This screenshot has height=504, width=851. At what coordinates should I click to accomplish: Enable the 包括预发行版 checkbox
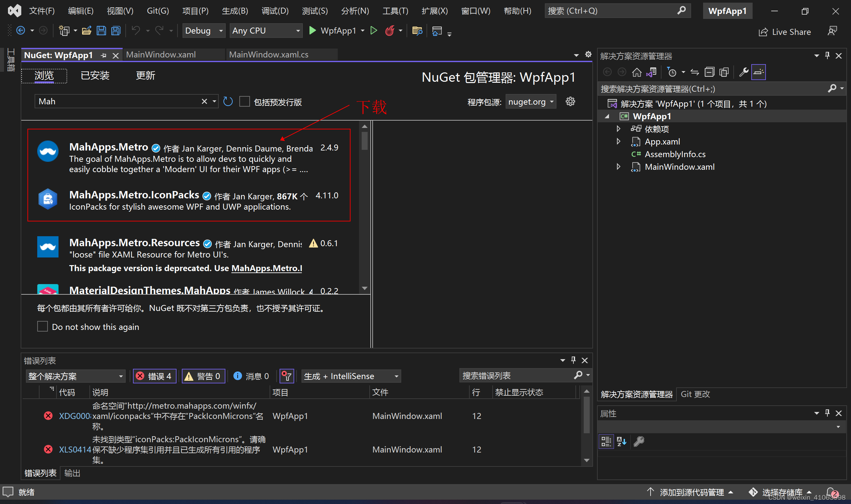245,101
